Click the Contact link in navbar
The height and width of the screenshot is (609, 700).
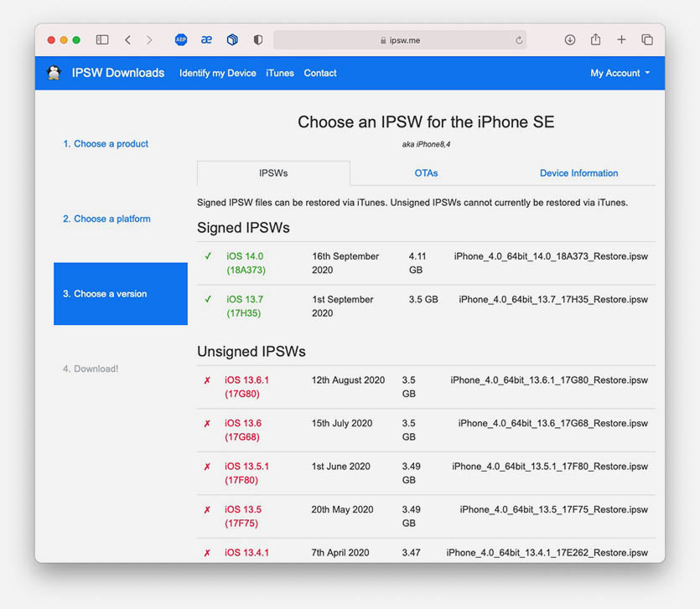tap(320, 73)
